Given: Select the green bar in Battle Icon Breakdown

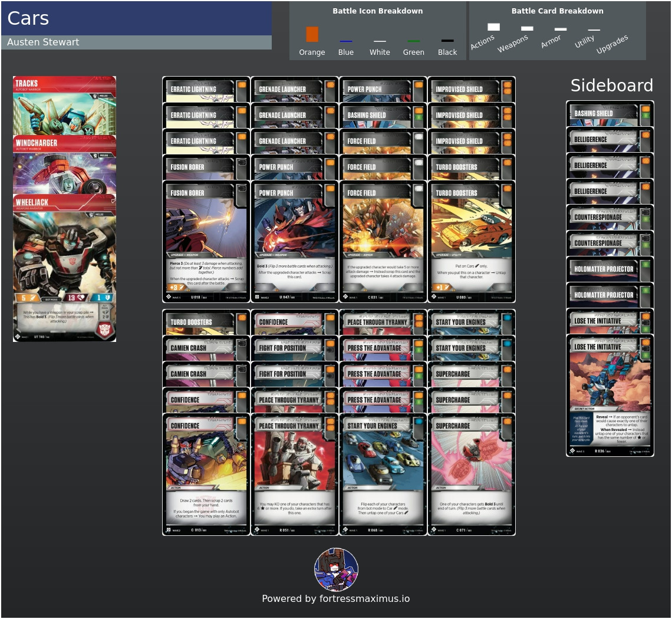Looking at the screenshot, I should pos(414,41).
